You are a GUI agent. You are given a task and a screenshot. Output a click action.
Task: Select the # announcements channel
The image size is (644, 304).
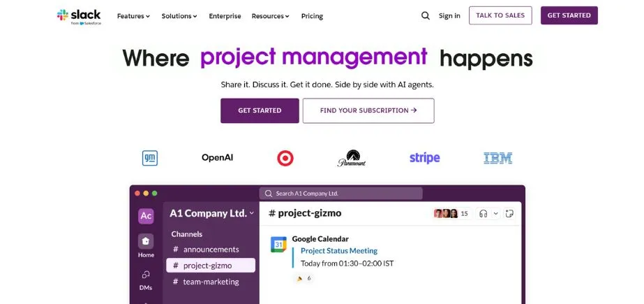tap(210, 249)
